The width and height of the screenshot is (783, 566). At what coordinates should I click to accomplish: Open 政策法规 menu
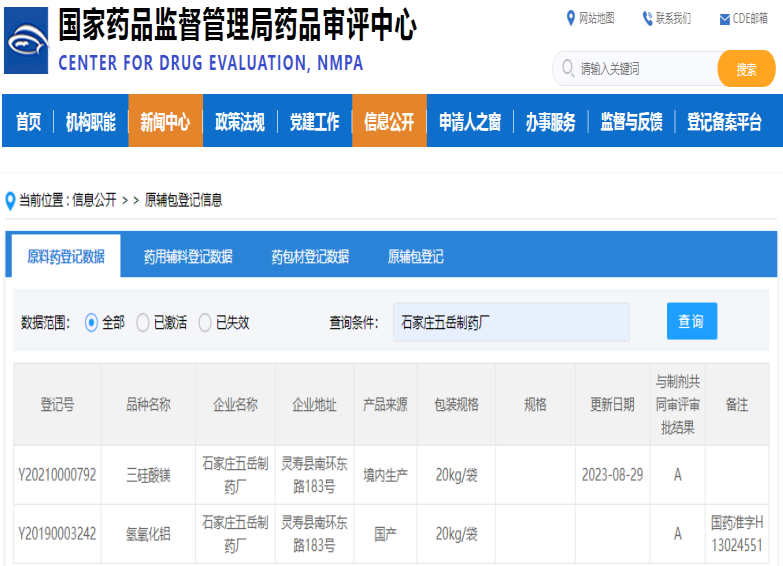(x=240, y=121)
